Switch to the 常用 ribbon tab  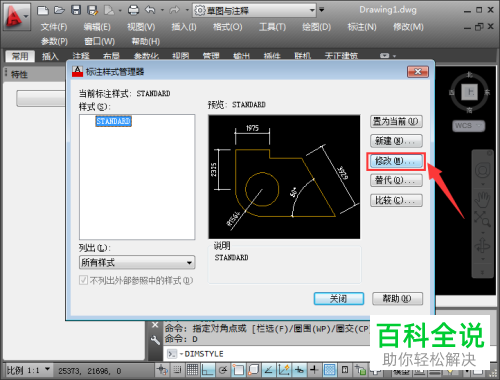coord(20,56)
